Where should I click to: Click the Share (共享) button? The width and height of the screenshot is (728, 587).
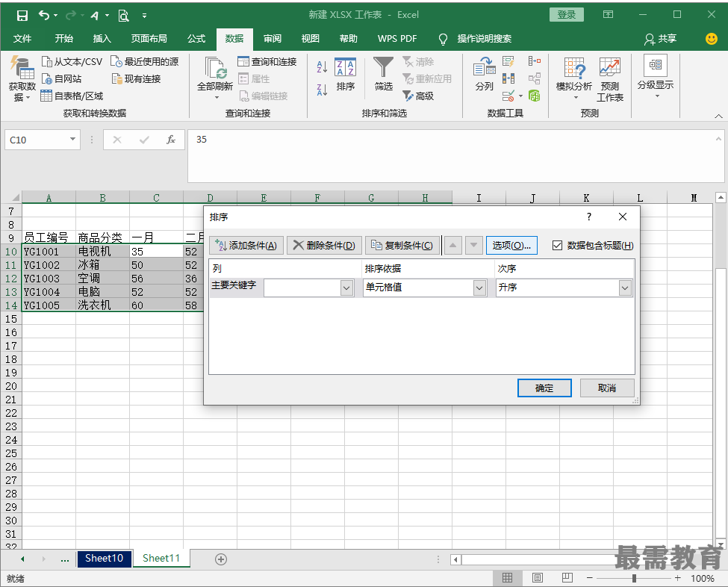(660, 39)
